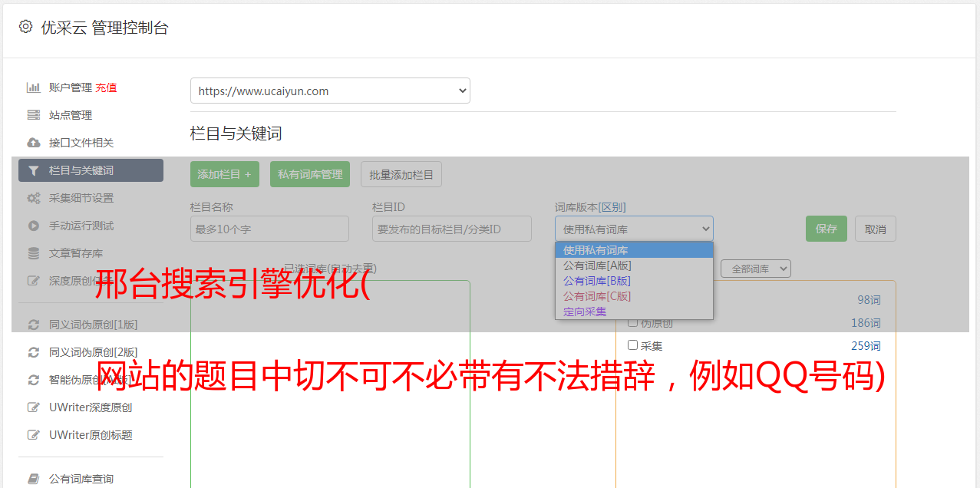The height and width of the screenshot is (488, 980).
Task: Focus the 栏目ID input field
Action: pyautogui.click(x=452, y=229)
